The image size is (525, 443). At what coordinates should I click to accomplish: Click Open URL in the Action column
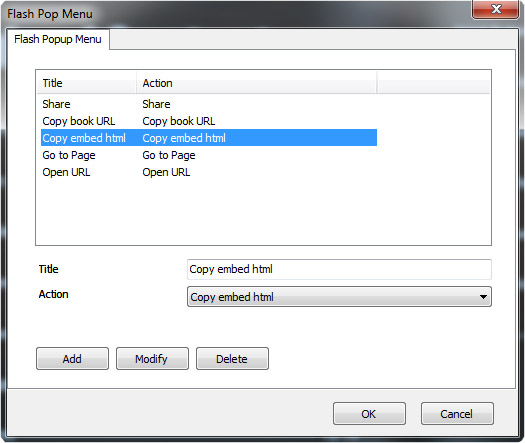click(166, 172)
